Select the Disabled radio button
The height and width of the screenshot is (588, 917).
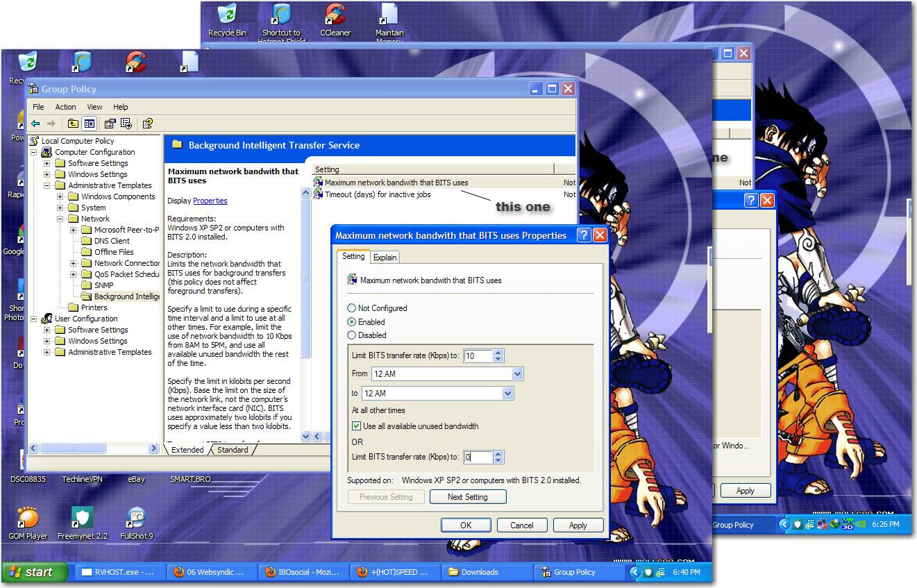coord(352,335)
